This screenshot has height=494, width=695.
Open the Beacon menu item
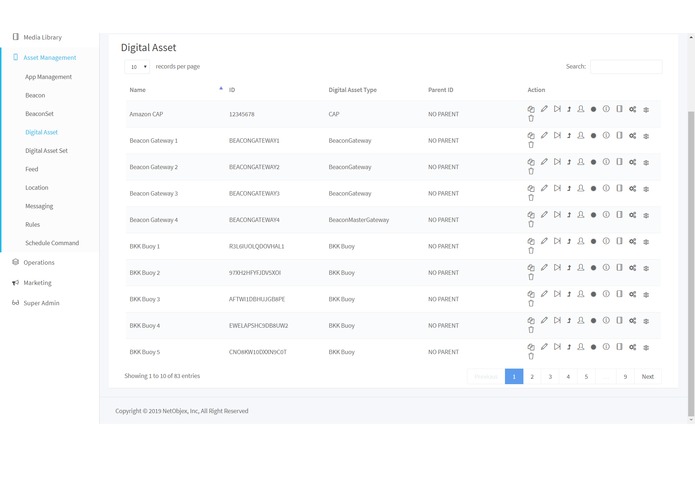point(35,95)
